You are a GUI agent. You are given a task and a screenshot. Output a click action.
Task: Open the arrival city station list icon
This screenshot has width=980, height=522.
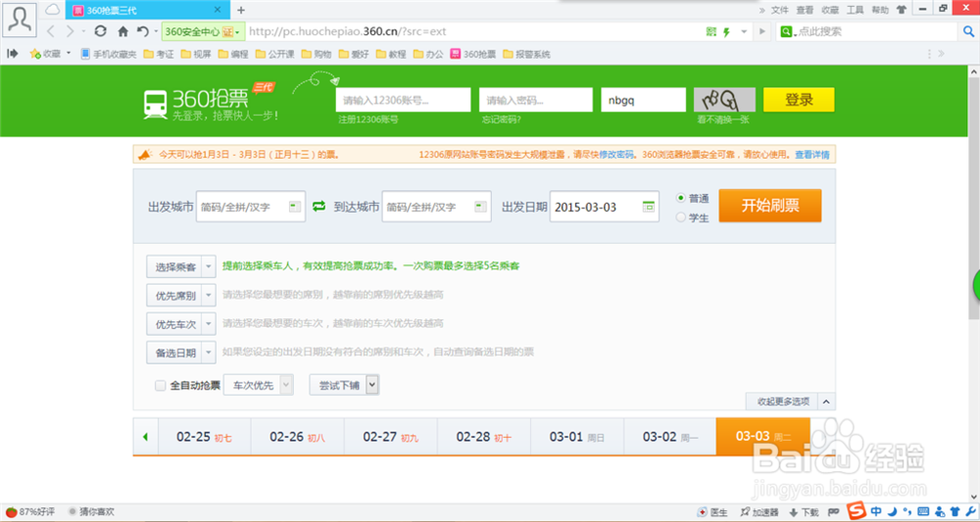[480, 207]
